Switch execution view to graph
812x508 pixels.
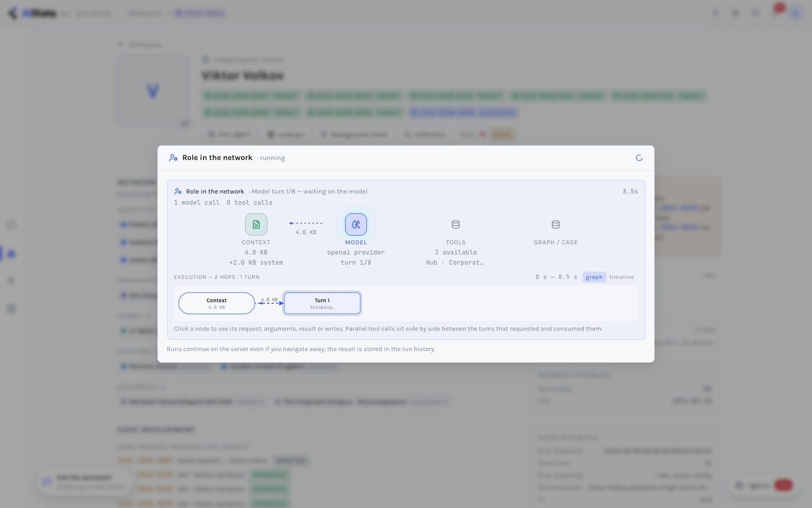pyautogui.click(x=594, y=277)
